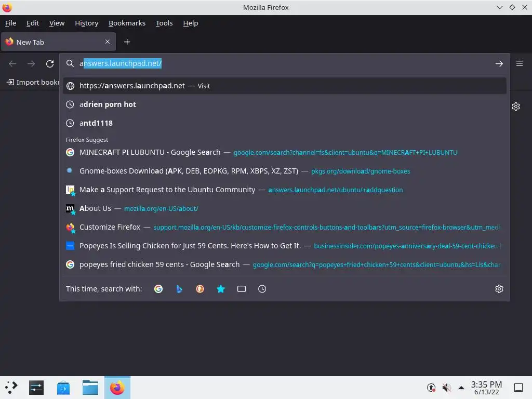This screenshot has height=399, width=532.
Task: Open the File menu
Action: pos(10,23)
